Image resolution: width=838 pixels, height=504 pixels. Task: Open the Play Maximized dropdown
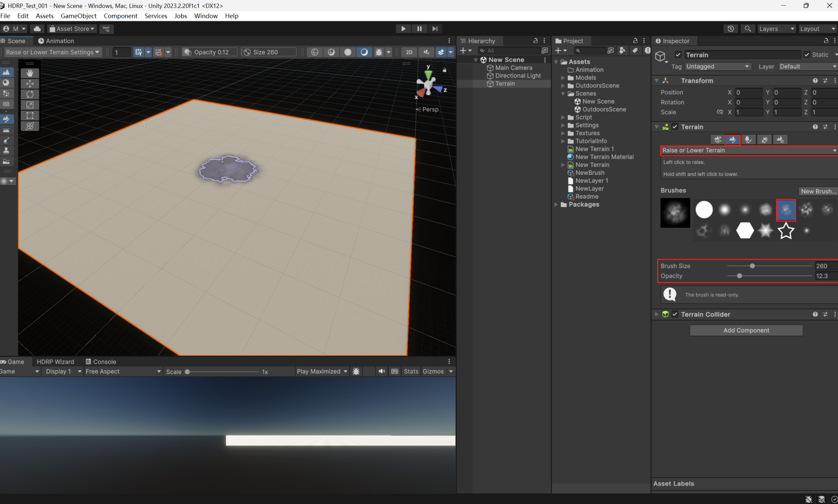(x=322, y=371)
